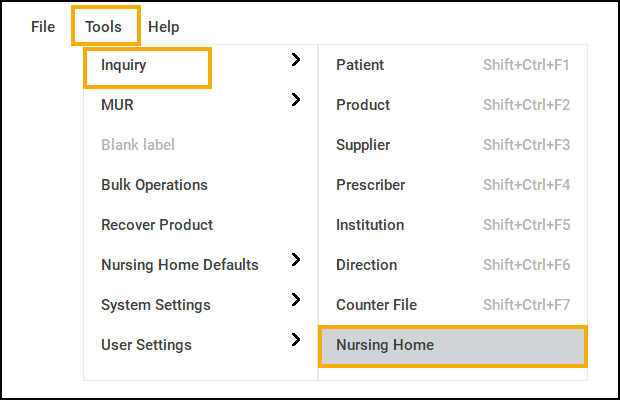Select Recover Product

(157, 225)
